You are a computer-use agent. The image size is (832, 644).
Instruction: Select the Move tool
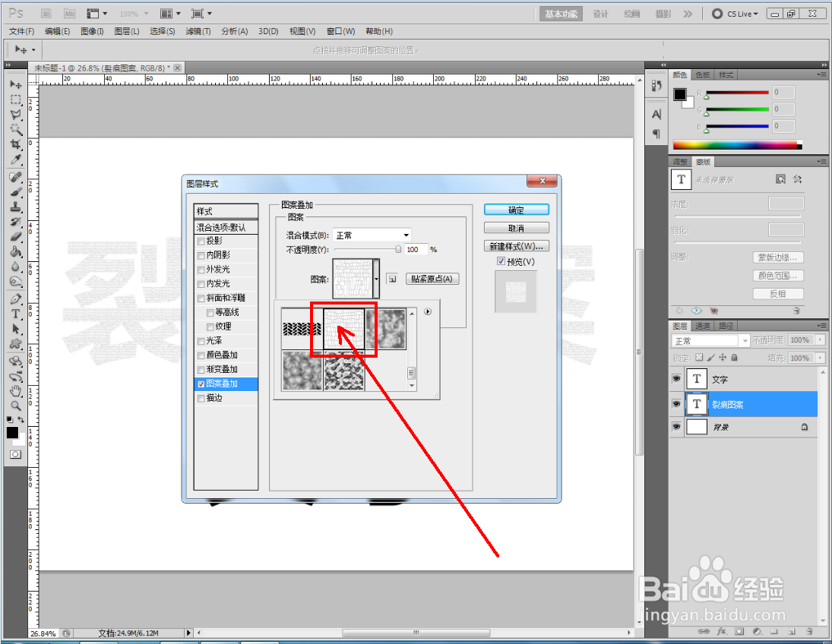click(15, 85)
